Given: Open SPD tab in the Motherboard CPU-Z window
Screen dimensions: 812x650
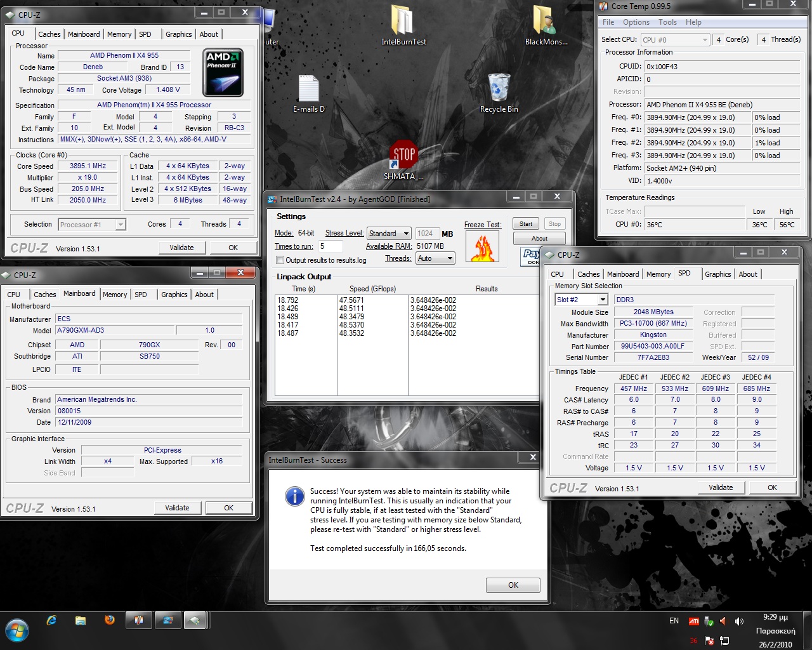Looking at the screenshot, I should coord(141,295).
